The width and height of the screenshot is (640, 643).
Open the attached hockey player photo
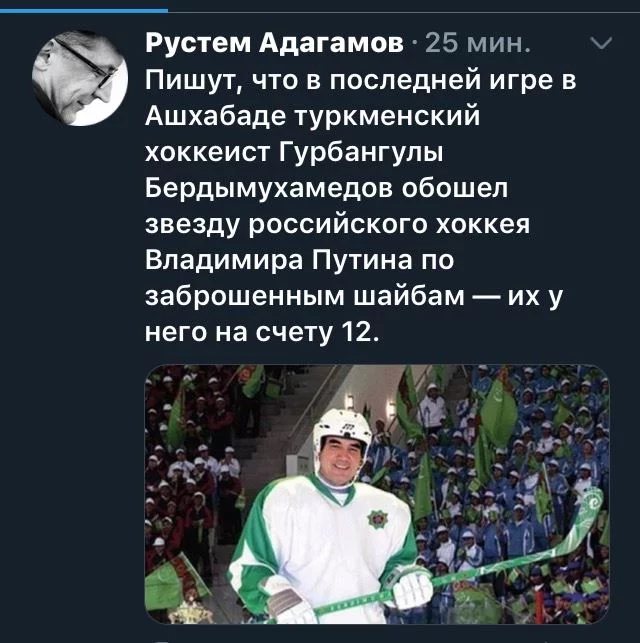coord(377,494)
